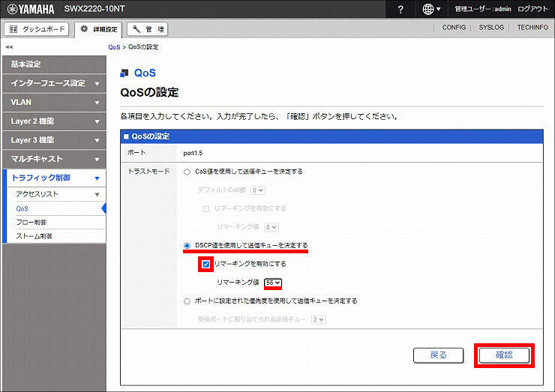Expand the Layer 2 機能 menu
This screenshot has width=555, height=392.
54,121
